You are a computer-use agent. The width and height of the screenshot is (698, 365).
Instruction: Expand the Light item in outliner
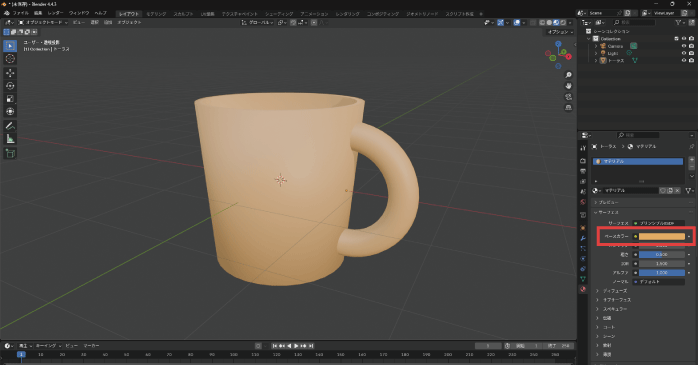pyautogui.click(x=596, y=53)
